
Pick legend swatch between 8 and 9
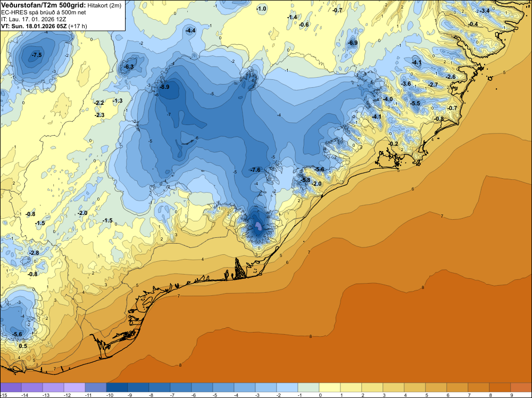(500, 387)
